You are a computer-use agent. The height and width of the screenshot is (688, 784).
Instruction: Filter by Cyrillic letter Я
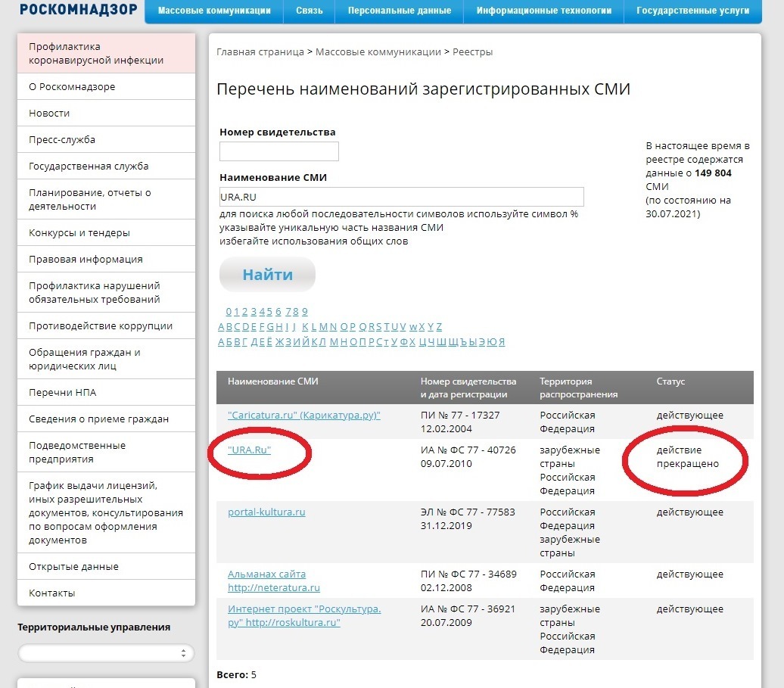click(502, 342)
